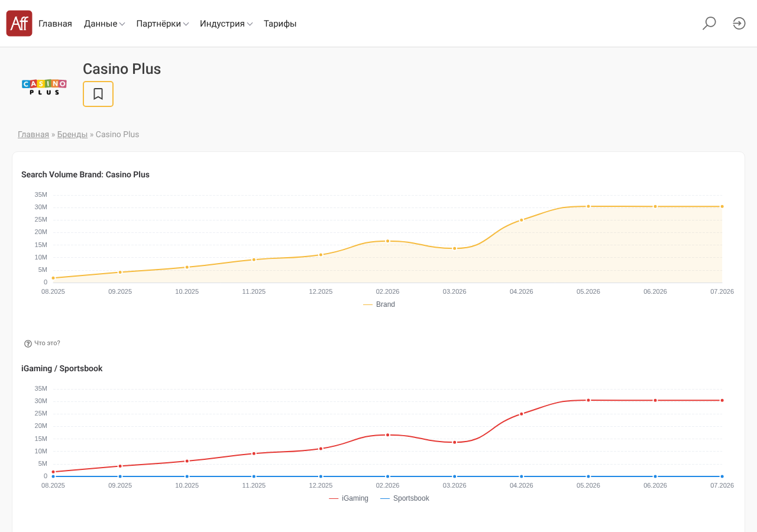Open the Что это? help link
Screen dimensions: 757x532
[47, 343]
